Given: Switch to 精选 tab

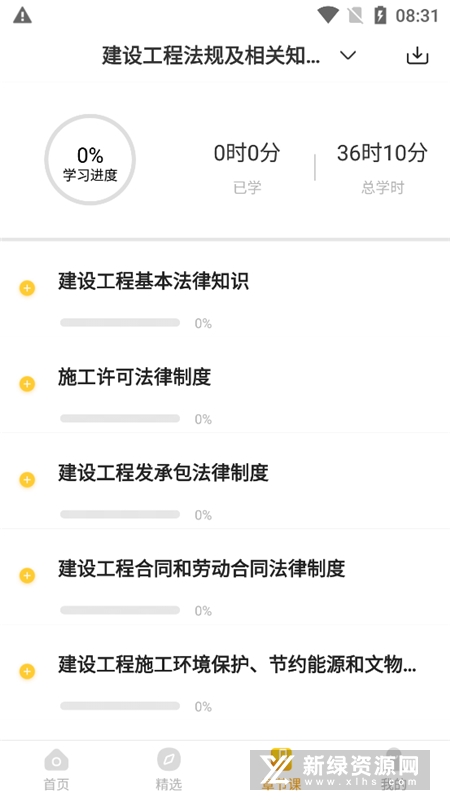Looking at the screenshot, I should 168,770.
